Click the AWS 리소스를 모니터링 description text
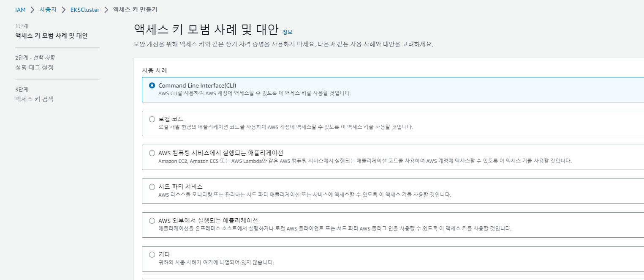This screenshot has height=280, width=644. click(305, 195)
